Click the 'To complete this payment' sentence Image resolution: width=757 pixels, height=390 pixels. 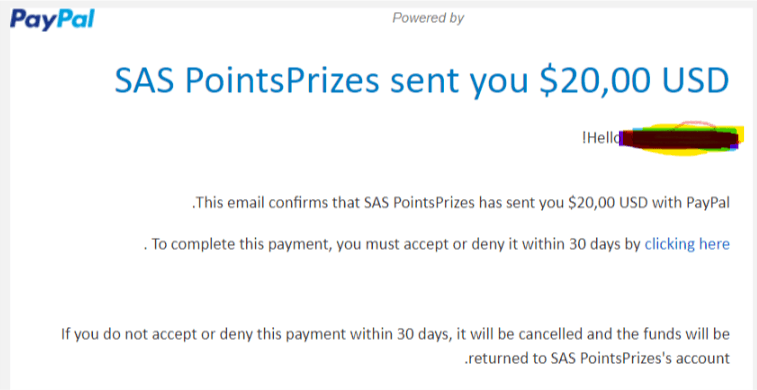437,245
